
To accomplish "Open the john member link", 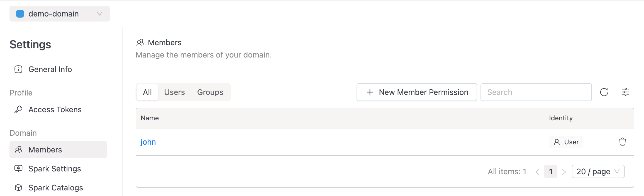I will point(148,142).
